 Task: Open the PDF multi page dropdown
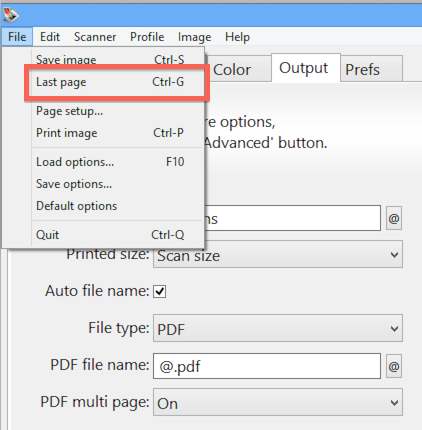[x=278, y=402]
